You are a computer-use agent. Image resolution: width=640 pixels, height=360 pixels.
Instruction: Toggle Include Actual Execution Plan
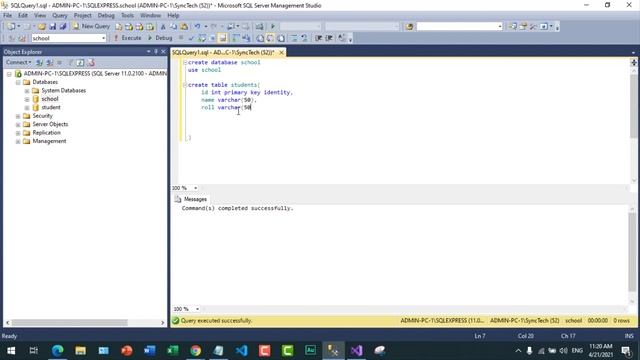pyautogui.click(x=236, y=38)
